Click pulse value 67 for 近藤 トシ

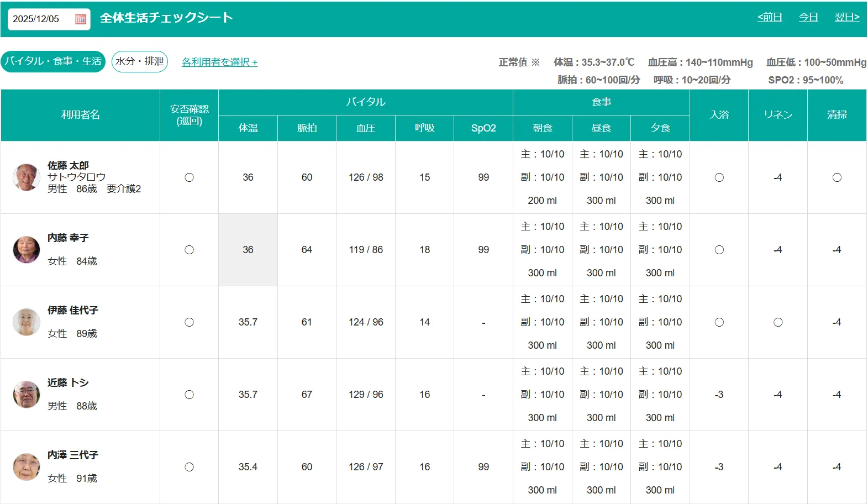(x=307, y=395)
